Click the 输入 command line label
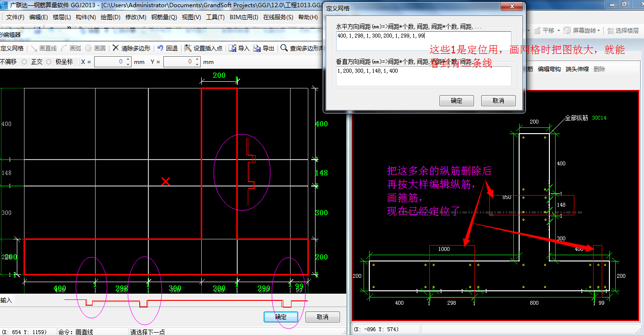Screen dimensions: 644x335 (6, 300)
